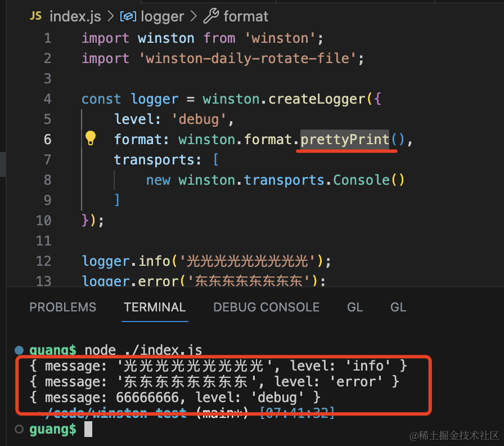Click the hollow circle before last prompt
The height and width of the screenshot is (446, 504).
point(20,430)
